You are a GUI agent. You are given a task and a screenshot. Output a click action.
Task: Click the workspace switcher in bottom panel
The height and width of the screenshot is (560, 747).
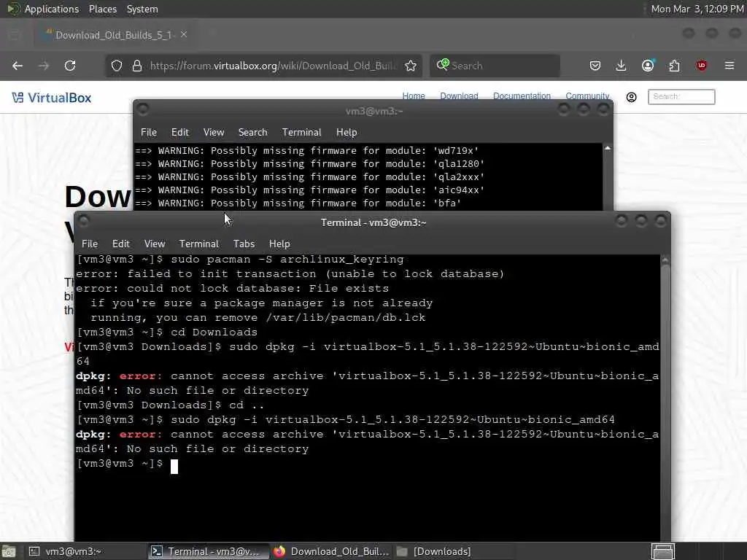[663, 551]
